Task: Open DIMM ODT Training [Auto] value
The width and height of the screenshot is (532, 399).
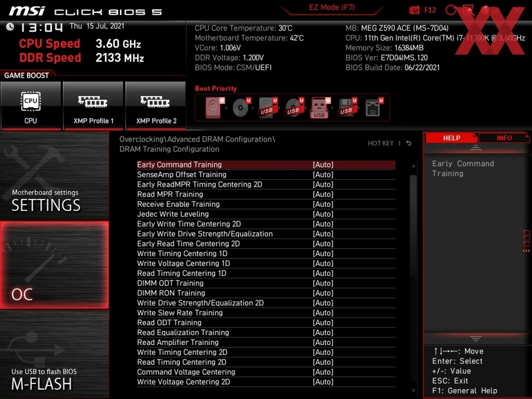Action: pyautogui.click(x=323, y=283)
